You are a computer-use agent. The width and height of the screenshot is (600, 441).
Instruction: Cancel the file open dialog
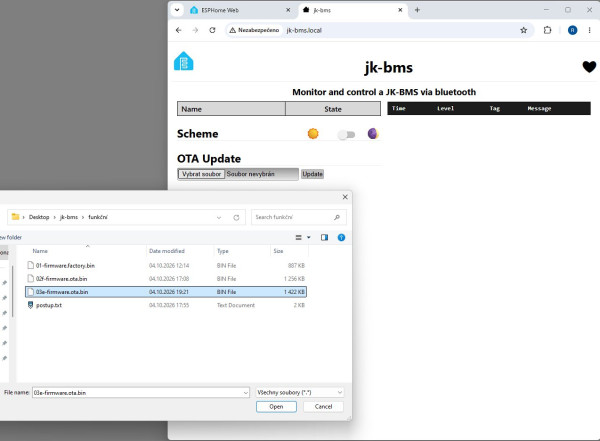323,407
